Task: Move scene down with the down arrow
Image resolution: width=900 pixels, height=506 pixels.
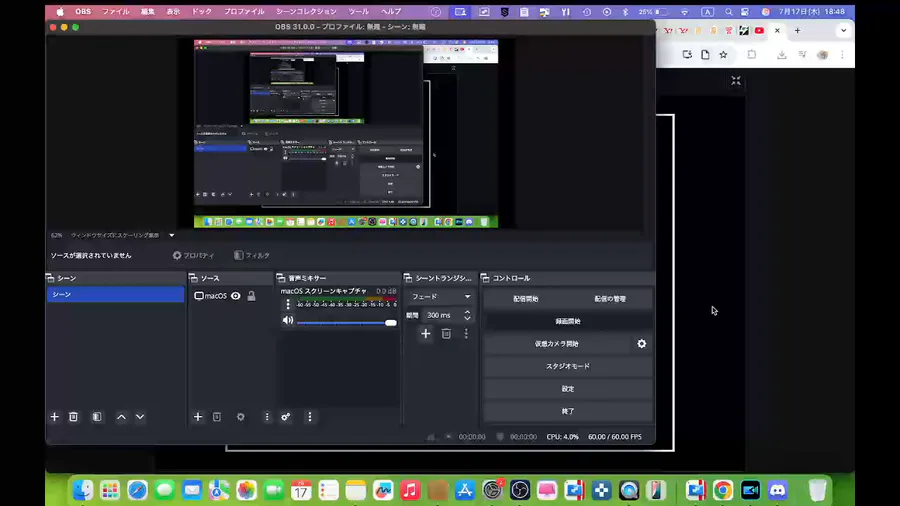Action: (x=140, y=417)
